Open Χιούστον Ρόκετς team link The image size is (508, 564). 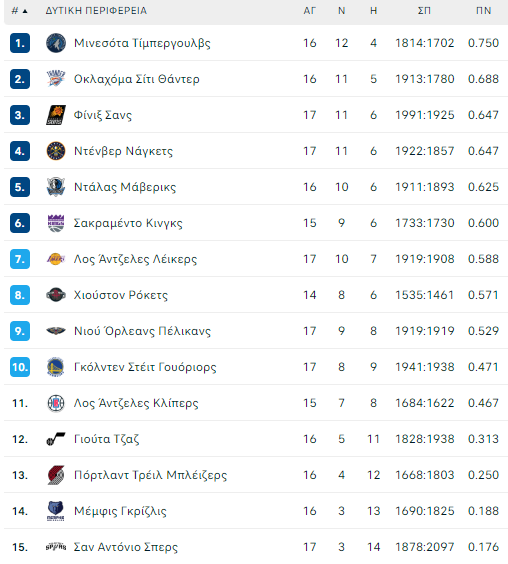(x=121, y=295)
